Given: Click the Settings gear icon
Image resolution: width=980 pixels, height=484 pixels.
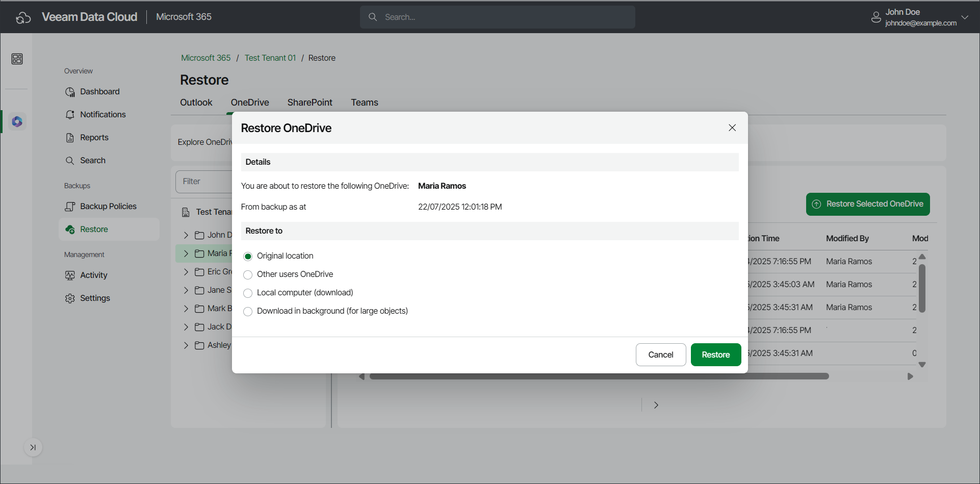Looking at the screenshot, I should tap(70, 298).
